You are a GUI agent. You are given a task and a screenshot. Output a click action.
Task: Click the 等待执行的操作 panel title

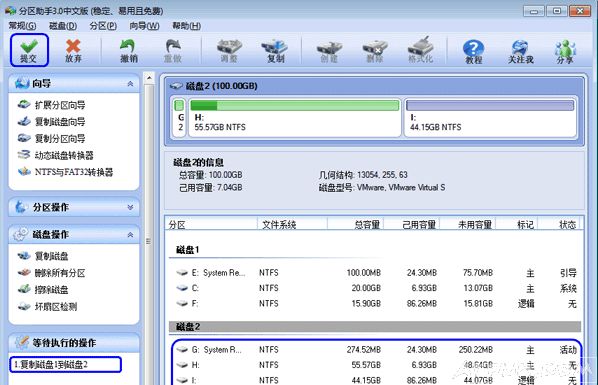[64, 343]
